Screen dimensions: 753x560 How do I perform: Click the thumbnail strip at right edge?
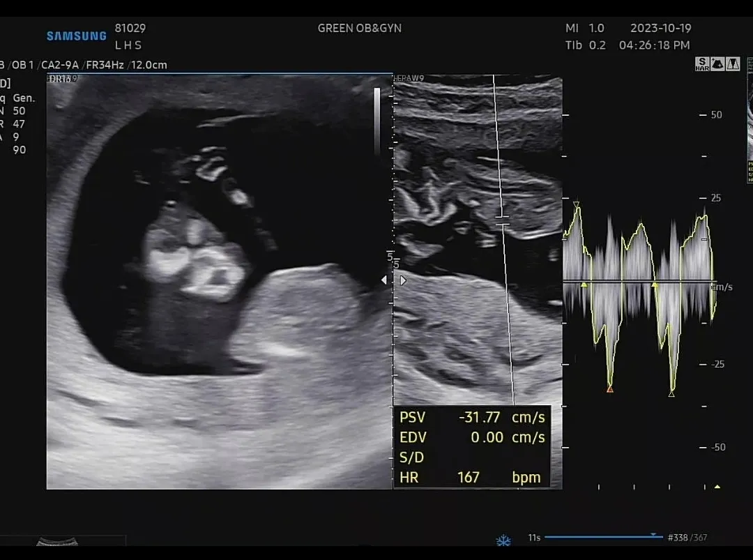tap(750, 120)
